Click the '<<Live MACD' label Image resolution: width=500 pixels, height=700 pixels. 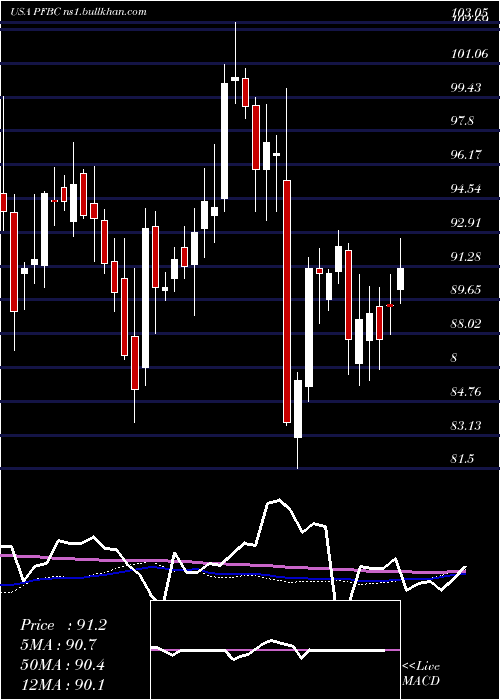tap(421, 673)
